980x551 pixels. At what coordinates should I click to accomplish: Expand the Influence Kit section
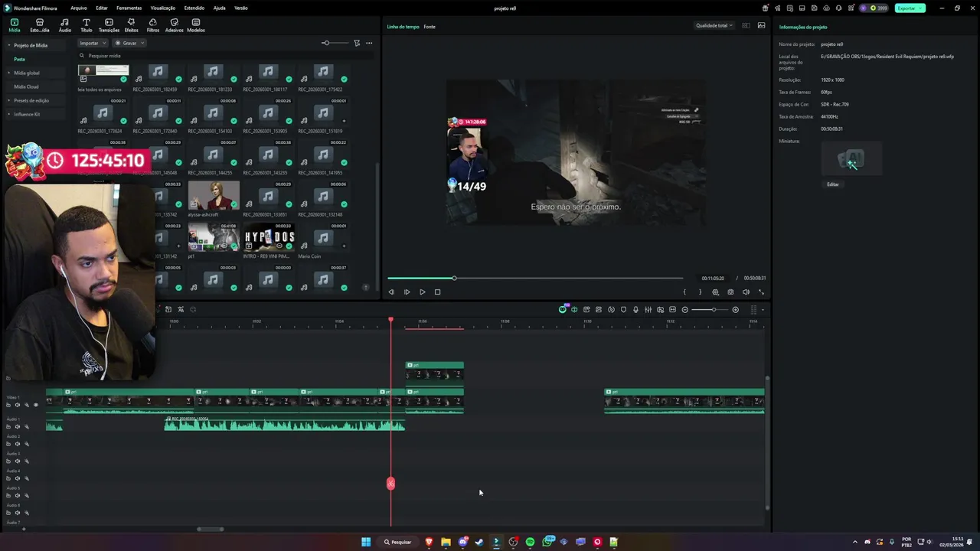point(9,114)
